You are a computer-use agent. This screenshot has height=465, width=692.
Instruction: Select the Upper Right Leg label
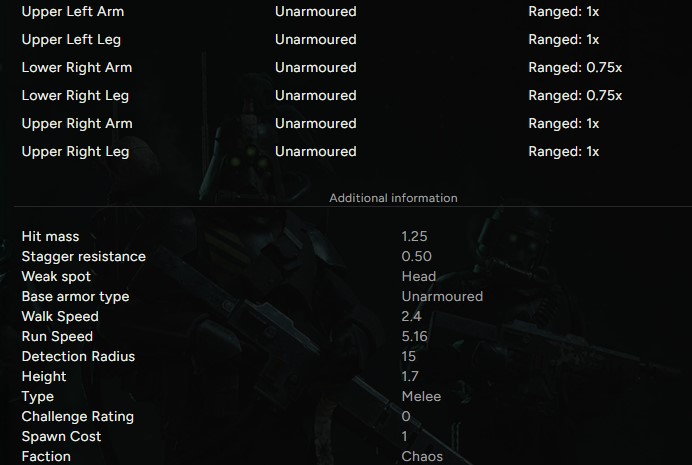click(x=75, y=152)
